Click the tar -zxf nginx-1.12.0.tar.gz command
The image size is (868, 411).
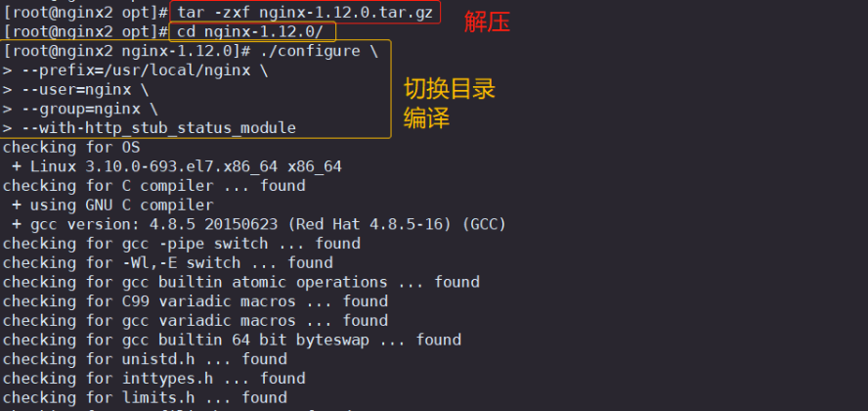305,13
